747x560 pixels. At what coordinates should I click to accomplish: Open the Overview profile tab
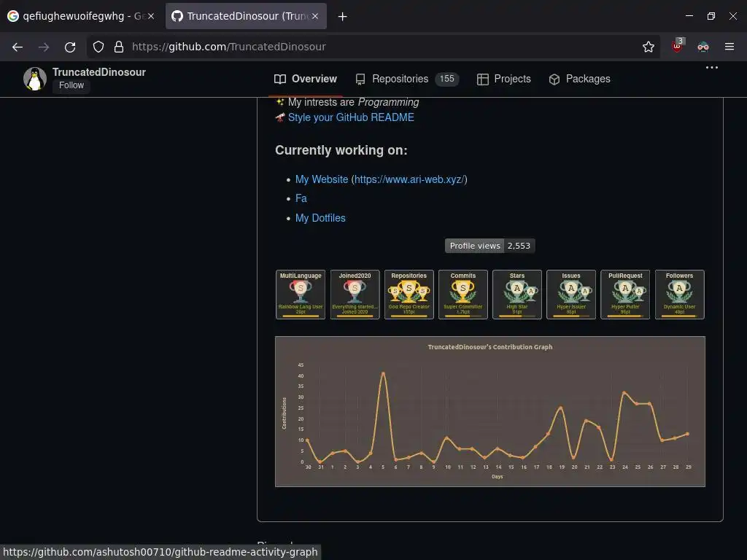306,79
